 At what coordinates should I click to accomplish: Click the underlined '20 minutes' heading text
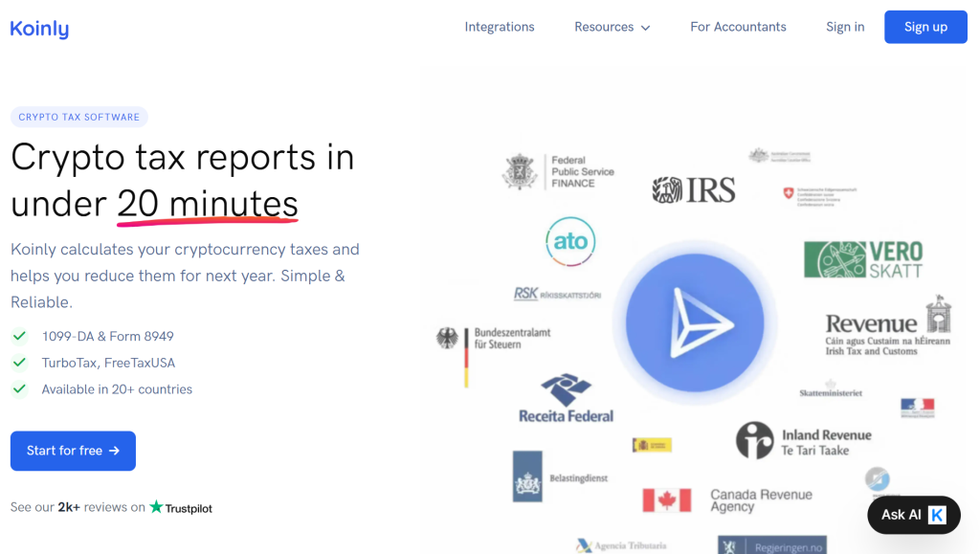tap(208, 204)
